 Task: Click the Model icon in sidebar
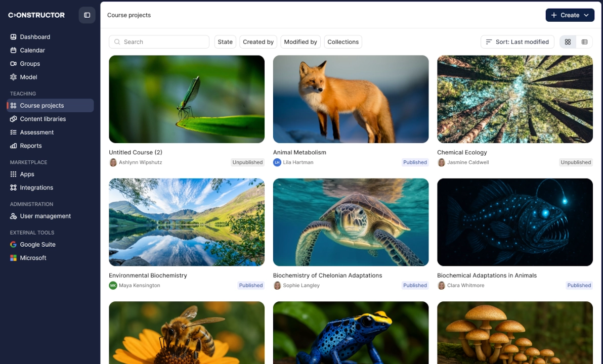click(x=14, y=77)
